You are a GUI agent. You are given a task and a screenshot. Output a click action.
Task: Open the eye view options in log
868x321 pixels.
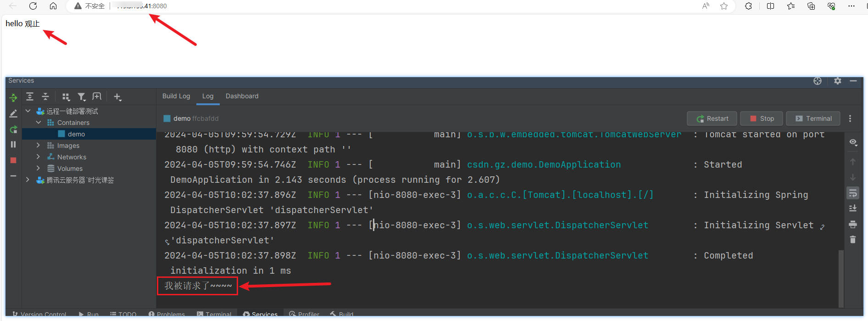coord(853,142)
